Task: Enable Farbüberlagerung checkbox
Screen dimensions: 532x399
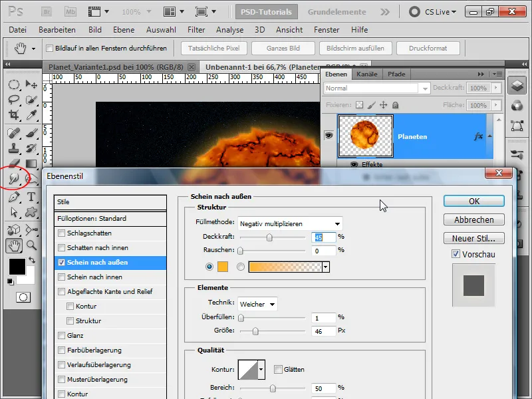Action: point(61,350)
